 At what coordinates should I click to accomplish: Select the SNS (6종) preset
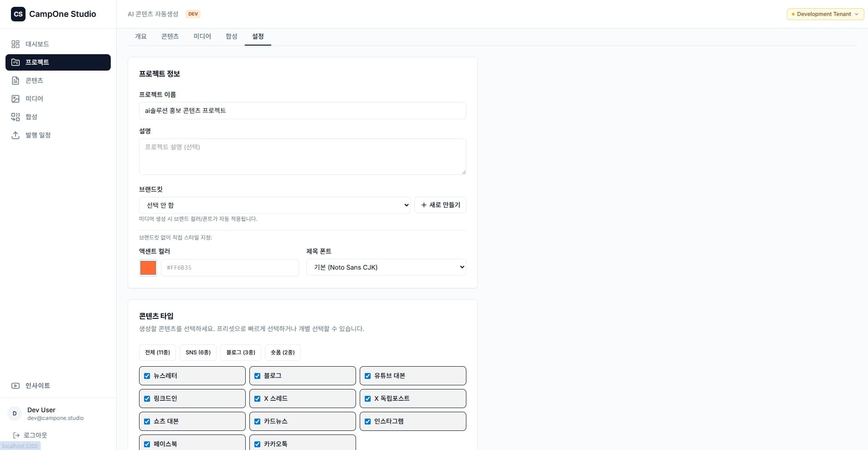pos(198,353)
